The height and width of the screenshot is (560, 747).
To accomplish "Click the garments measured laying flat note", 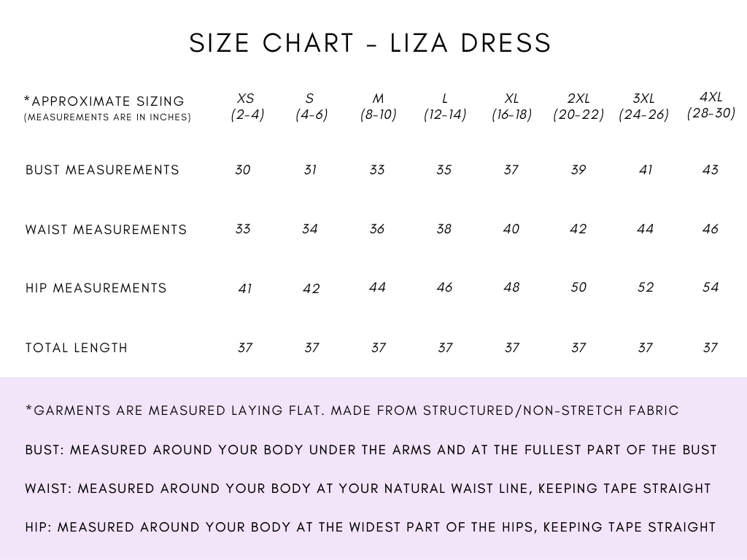I will (x=352, y=411).
